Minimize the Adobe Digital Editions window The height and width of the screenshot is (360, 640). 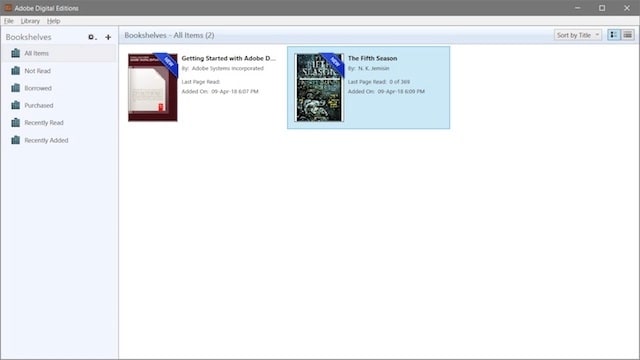[x=577, y=8]
